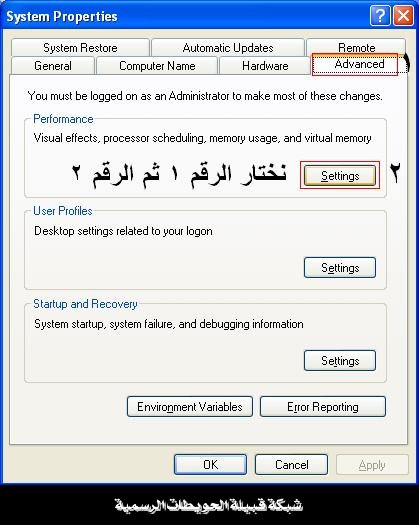The image size is (419, 525).
Task: Click Cancel to discard changes
Action: tap(291, 464)
